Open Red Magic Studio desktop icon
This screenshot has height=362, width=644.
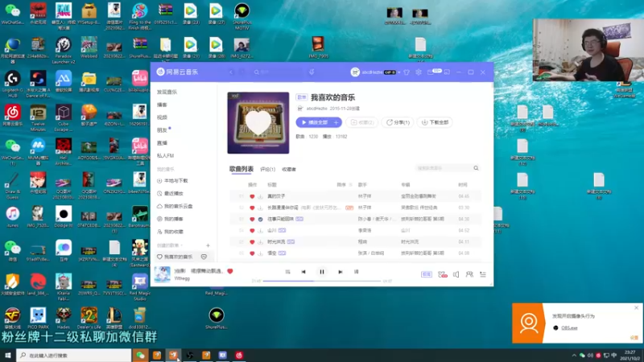tap(139, 287)
